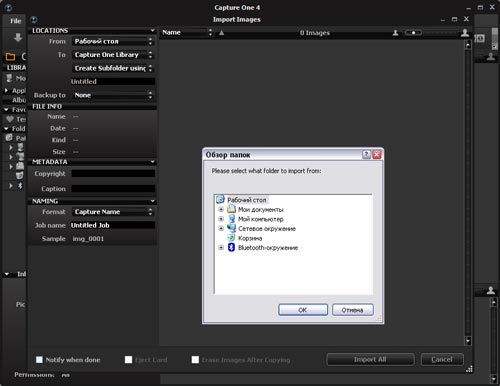Click the Рабочий стол desktop icon in tree

(x=220, y=200)
